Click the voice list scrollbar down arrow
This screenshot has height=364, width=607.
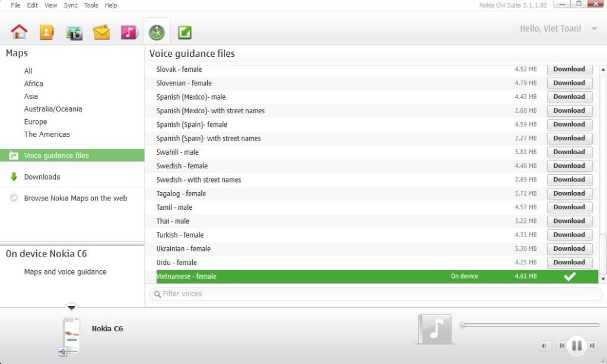(x=603, y=279)
